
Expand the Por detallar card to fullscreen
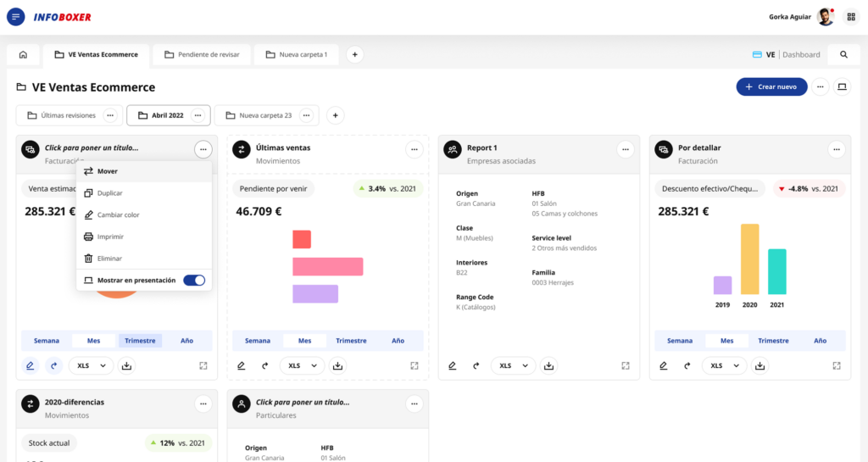coord(837,366)
